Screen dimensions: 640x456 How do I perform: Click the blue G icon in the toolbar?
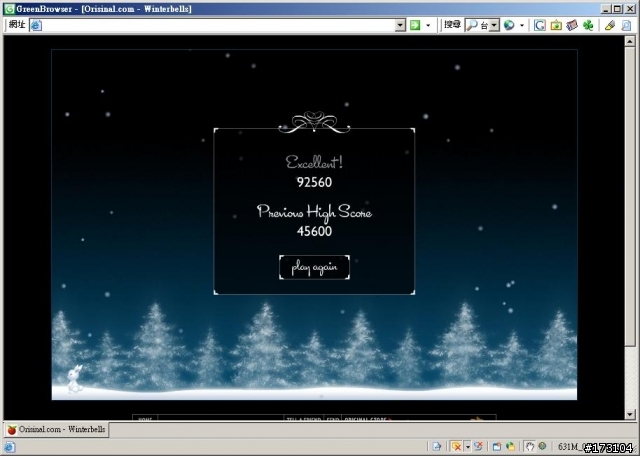540,25
